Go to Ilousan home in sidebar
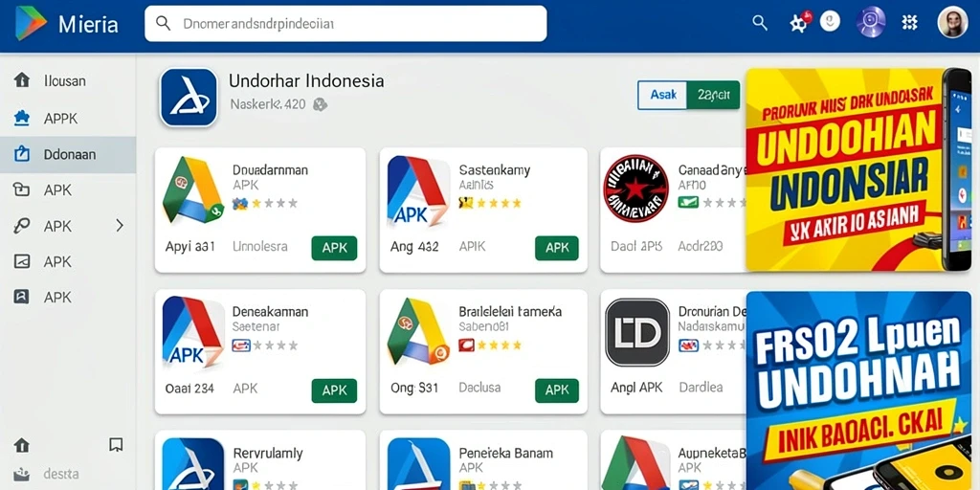Image resolution: width=980 pixels, height=490 pixels. 68,80
